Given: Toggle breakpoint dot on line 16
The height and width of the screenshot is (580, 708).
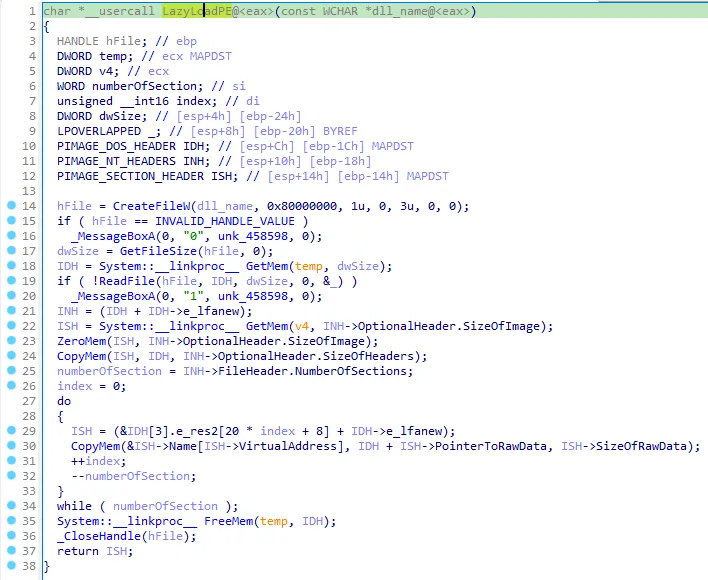Looking at the screenshot, I should point(11,236).
